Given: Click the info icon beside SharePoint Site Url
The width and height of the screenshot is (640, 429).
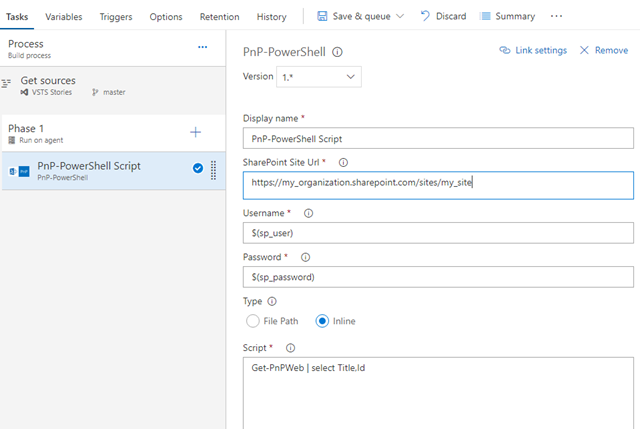Looking at the screenshot, I should (343, 162).
